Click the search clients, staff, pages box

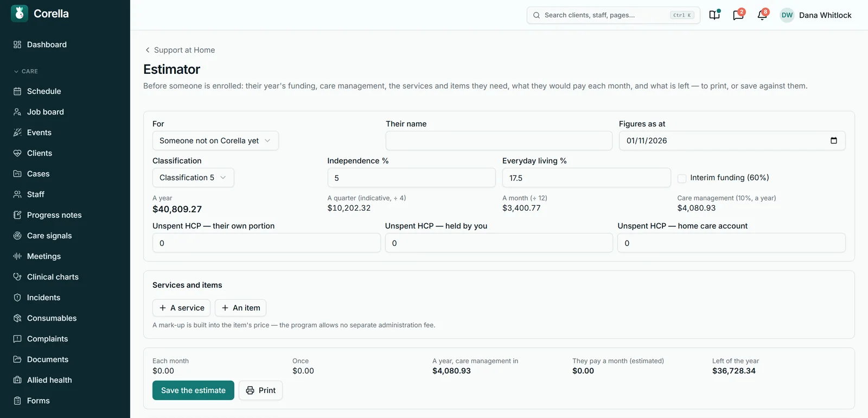[613, 15]
